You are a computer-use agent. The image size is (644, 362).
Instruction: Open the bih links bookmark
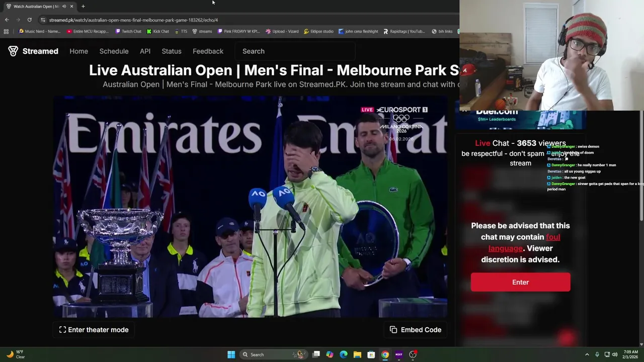[442, 31]
